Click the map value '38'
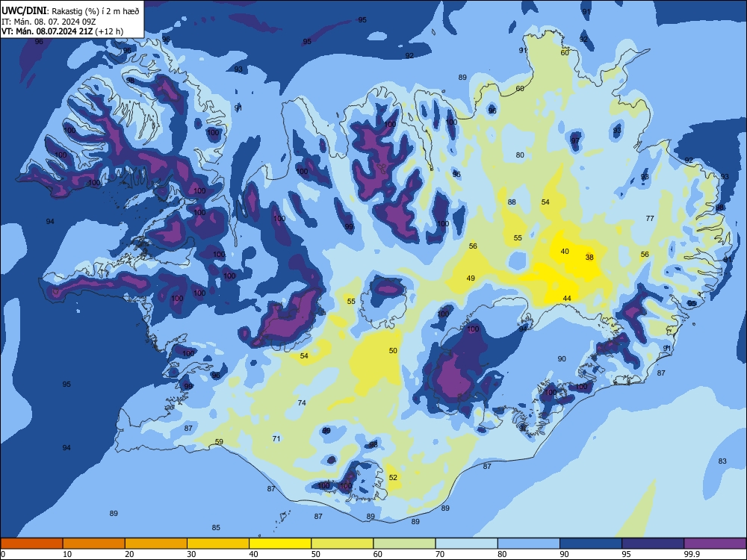 (589, 257)
